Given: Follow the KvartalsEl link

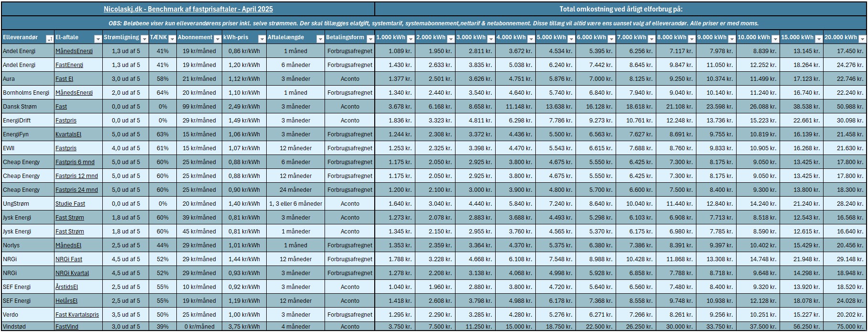Looking at the screenshot, I should (x=68, y=134).
